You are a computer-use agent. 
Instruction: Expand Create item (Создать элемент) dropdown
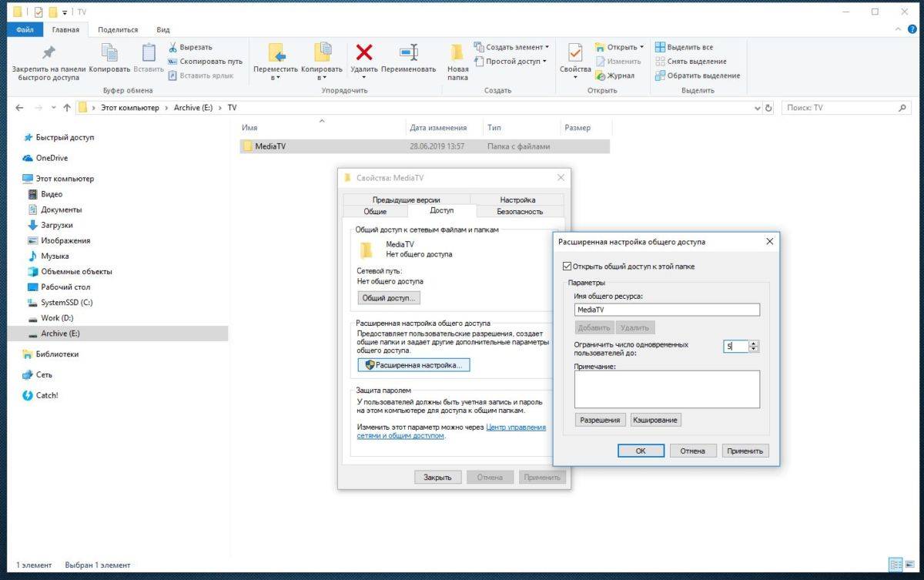(547, 47)
